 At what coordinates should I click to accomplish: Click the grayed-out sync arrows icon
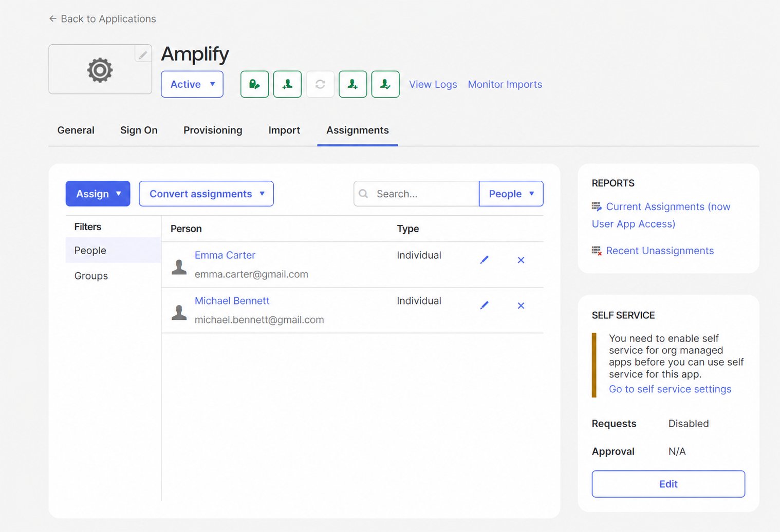[x=320, y=84]
